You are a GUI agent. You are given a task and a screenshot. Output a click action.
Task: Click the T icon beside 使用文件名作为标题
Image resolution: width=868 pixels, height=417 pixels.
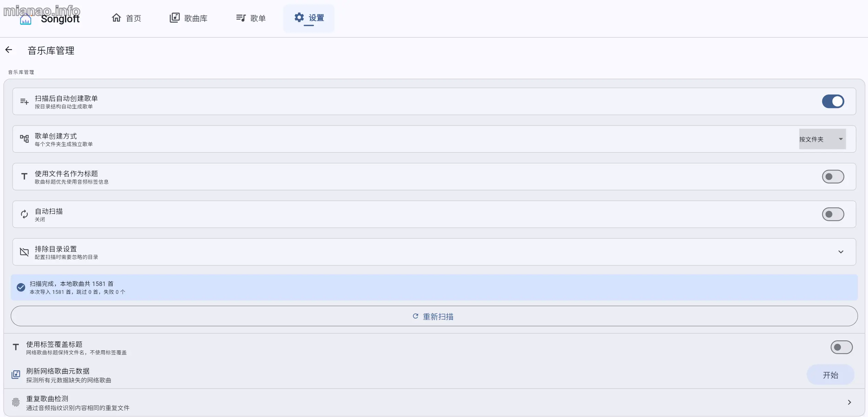(x=24, y=177)
